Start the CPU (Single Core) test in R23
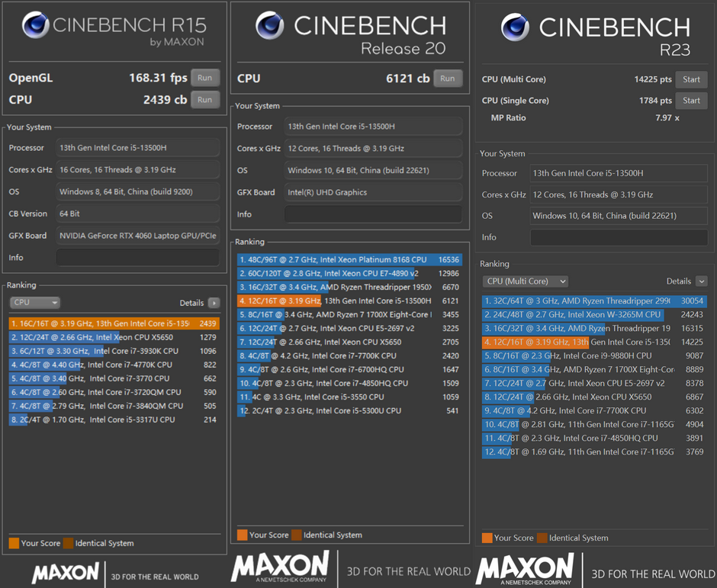This screenshot has height=588, width=717. (x=691, y=101)
